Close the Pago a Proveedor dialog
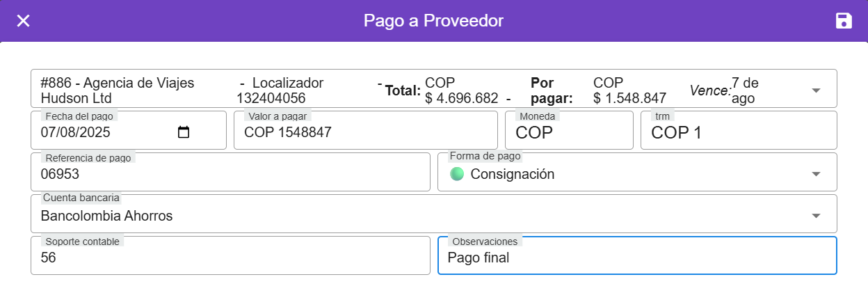The image size is (868, 300). [x=23, y=21]
